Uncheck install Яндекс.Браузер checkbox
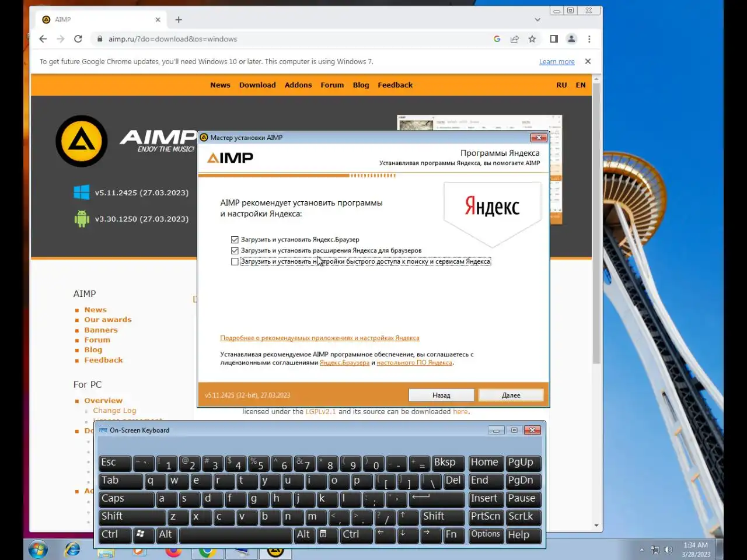The image size is (747, 560). 235,240
